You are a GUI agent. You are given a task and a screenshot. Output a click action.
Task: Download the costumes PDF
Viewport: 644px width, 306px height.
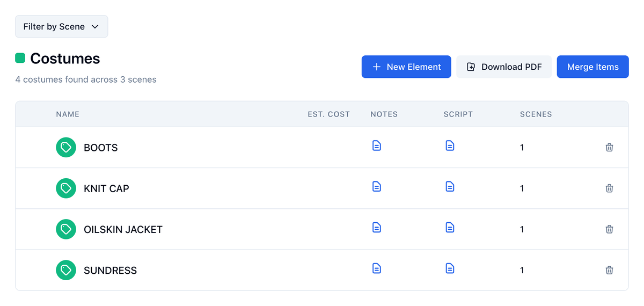point(504,67)
